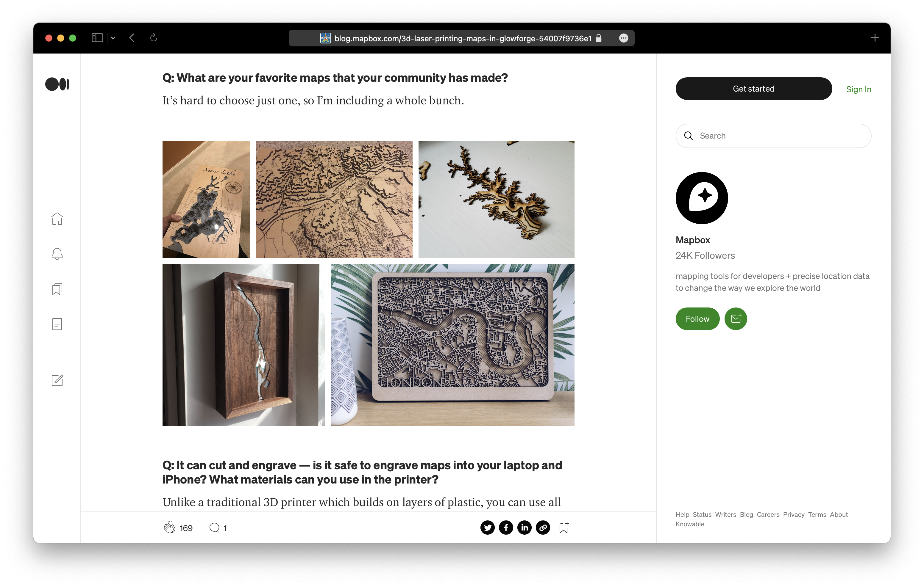Expand sidebar options dropdown chevron
Screen dimensions: 924x587
coord(113,38)
